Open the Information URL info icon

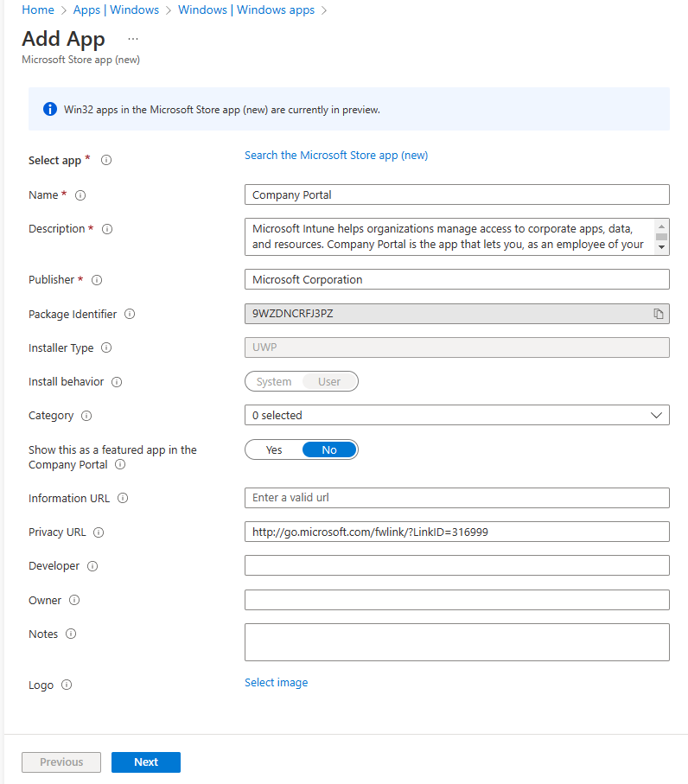tap(123, 498)
